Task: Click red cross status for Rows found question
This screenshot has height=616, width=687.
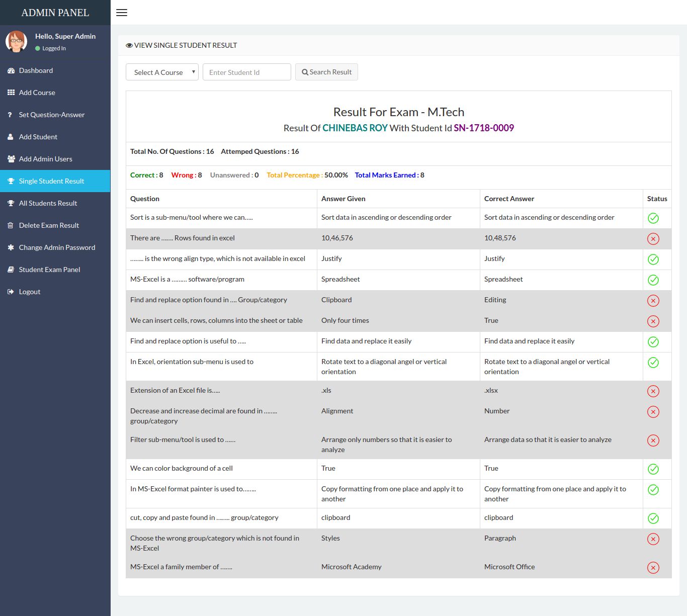Action: coord(653,239)
